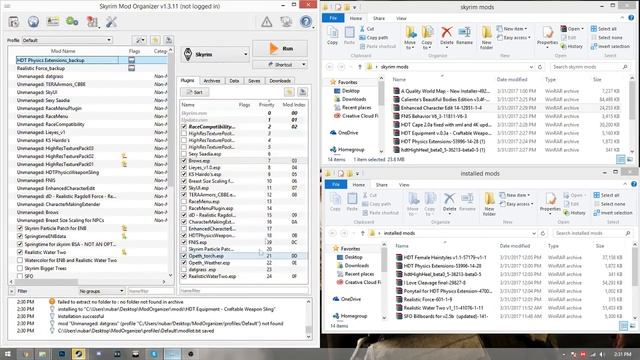Open the Help question mark icon
640x360 pixels.
click(306, 22)
